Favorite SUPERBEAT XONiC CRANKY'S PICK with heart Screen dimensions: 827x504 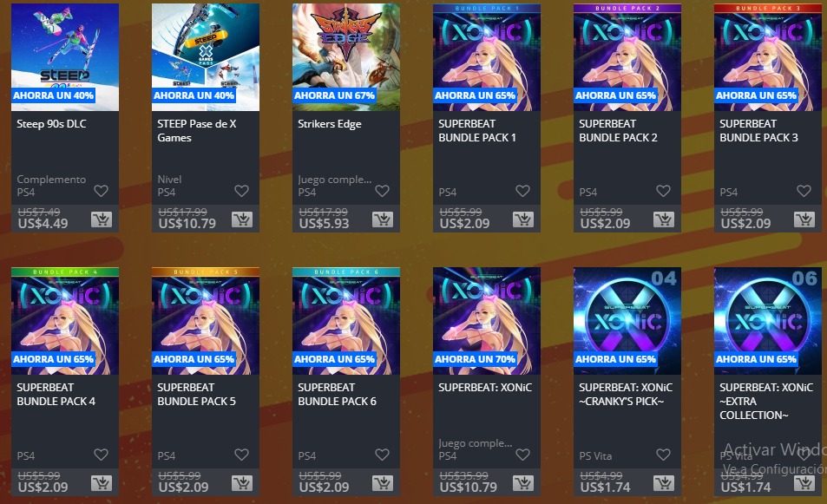pyautogui.click(x=664, y=455)
